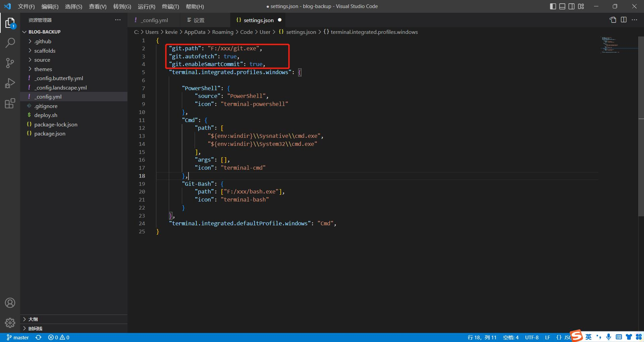Expand the themes folder
The height and width of the screenshot is (342, 644).
[43, 69]
